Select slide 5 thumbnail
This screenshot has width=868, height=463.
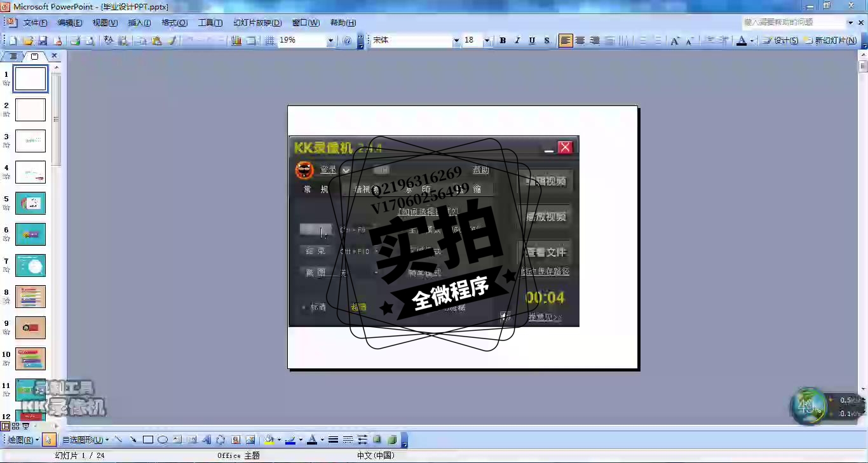tap(31, 203)
